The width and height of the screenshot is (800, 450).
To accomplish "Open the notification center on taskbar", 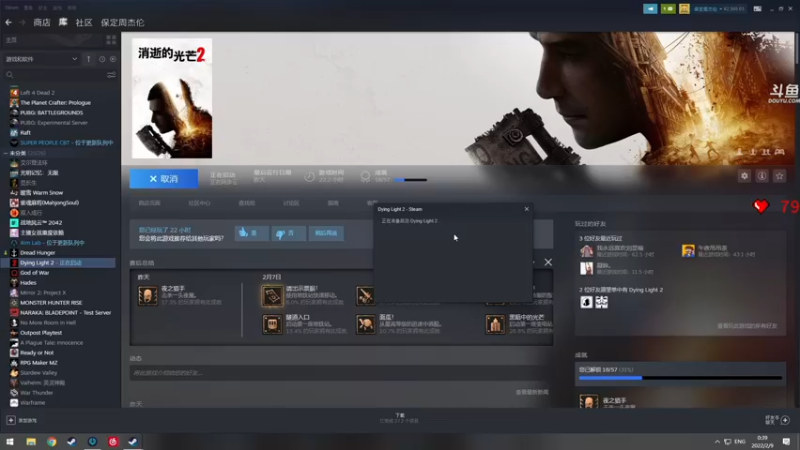I will point(786,442).
